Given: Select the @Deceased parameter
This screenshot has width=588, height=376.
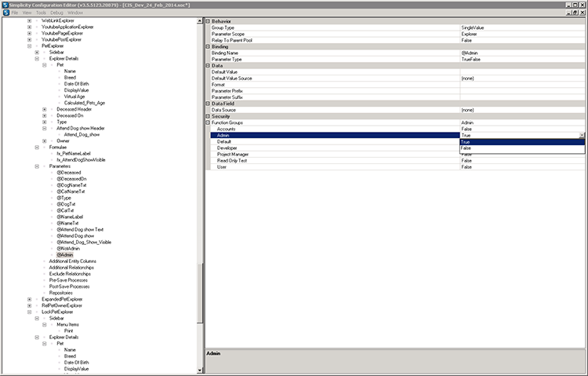Looking at the screenshot, I should pyautogui.click(x=69, y=173).
